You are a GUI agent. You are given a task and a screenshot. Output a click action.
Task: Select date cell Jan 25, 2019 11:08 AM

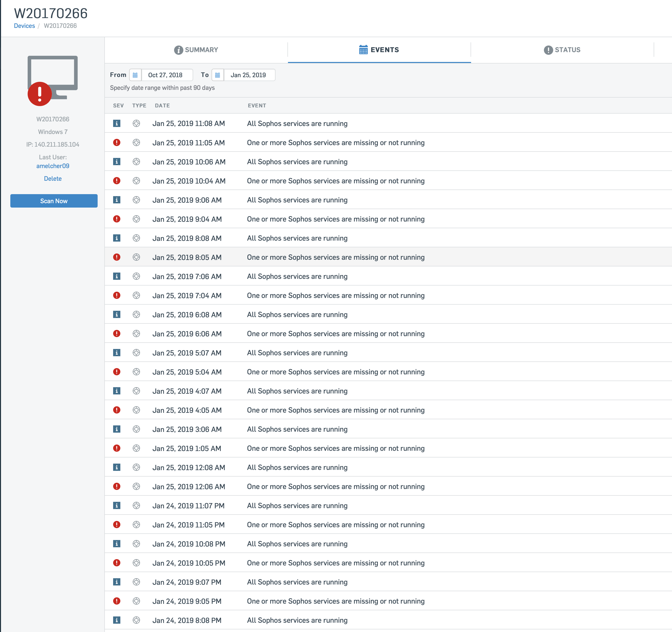(189, 123)
